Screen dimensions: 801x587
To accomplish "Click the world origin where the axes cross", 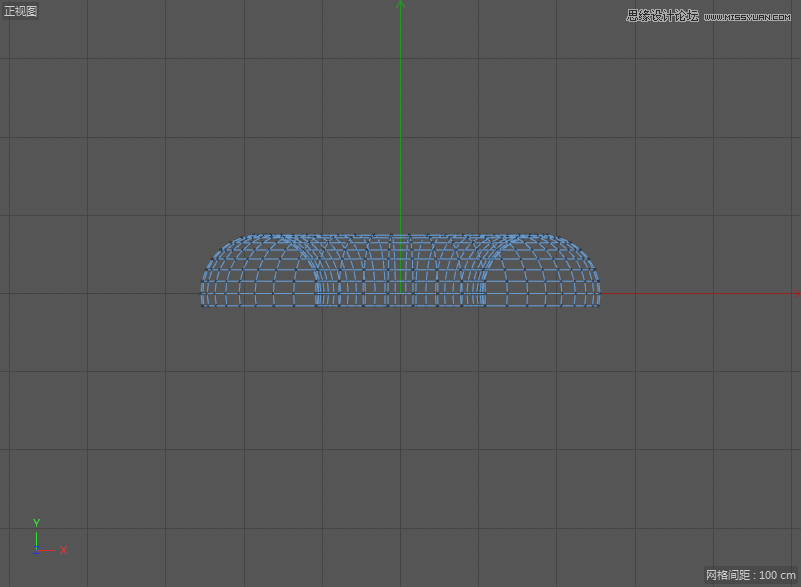I will [x=400, y=294].
